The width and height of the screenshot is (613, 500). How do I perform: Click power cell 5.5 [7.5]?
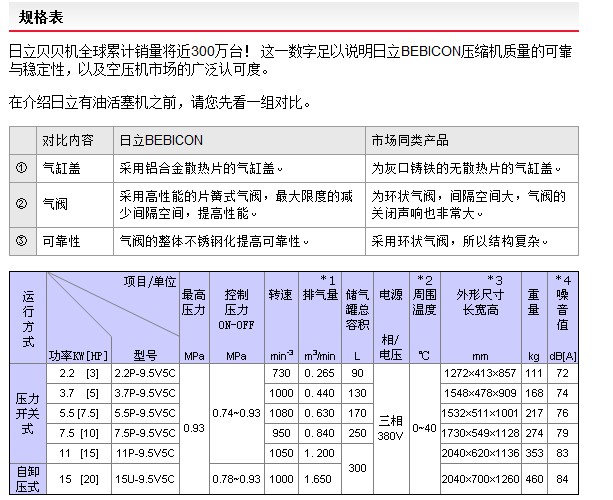click(x=79, y=413)
